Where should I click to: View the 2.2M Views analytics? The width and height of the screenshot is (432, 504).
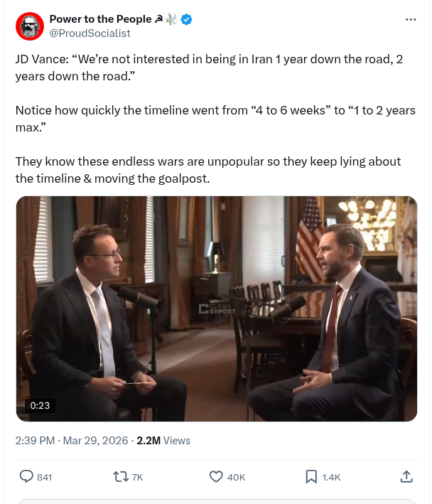pos(163,441)
